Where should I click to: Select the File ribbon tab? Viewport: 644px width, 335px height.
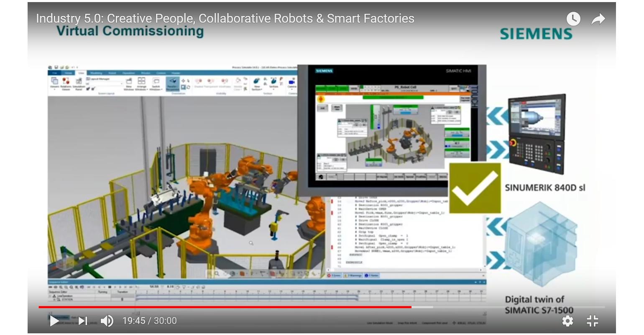[55, 73]
